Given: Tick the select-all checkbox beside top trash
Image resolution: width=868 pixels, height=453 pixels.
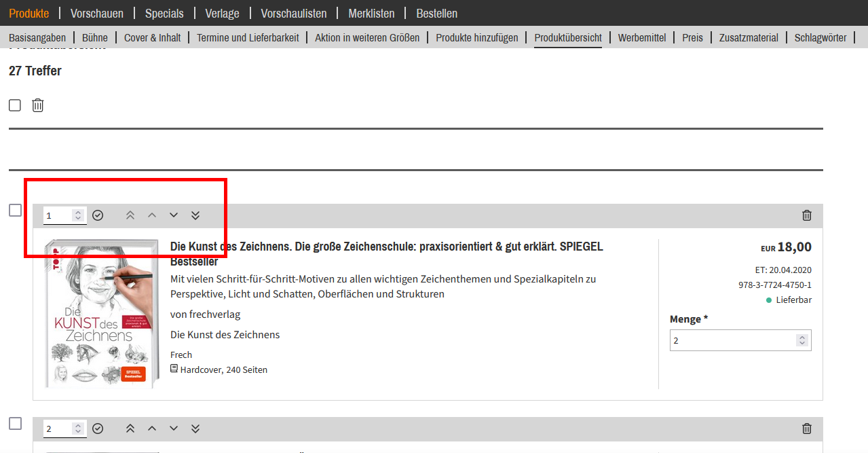Looking at the screenshot, I should tap(15, 105).
